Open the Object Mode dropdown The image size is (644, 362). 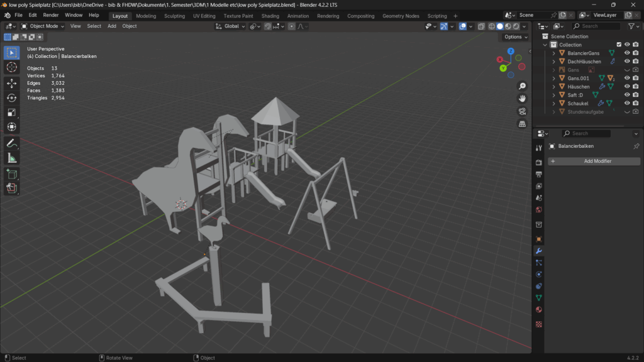click(x=43, y=26)
